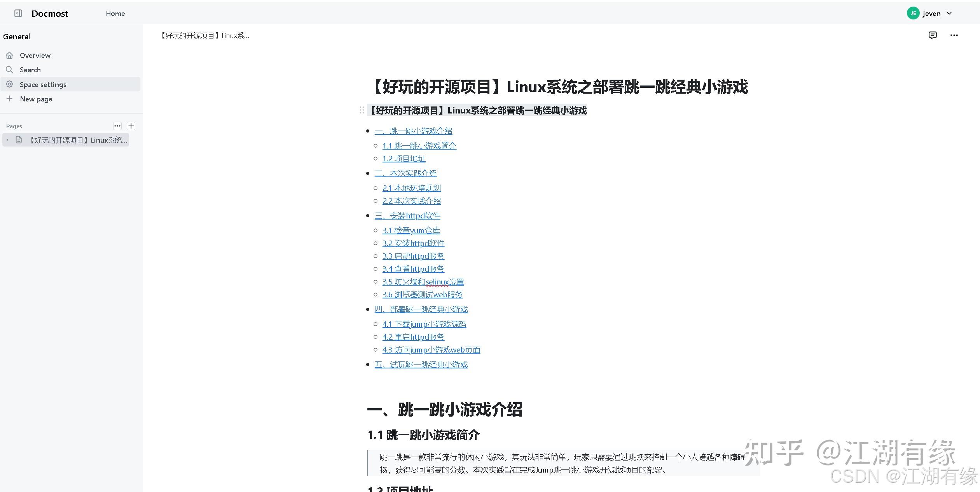Screen dimensions: 980x492
Task: Add a page using the Pages plus icon
Action: point(131,126)
